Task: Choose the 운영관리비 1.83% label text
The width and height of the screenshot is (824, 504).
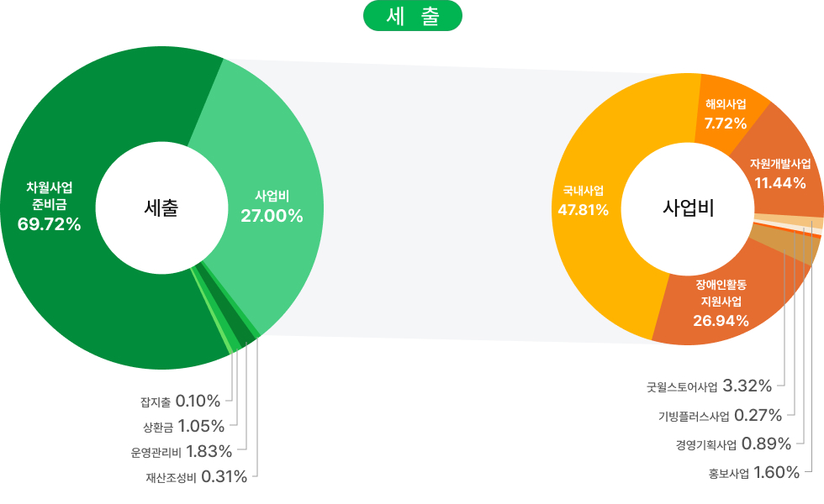Action: point(182,452)
